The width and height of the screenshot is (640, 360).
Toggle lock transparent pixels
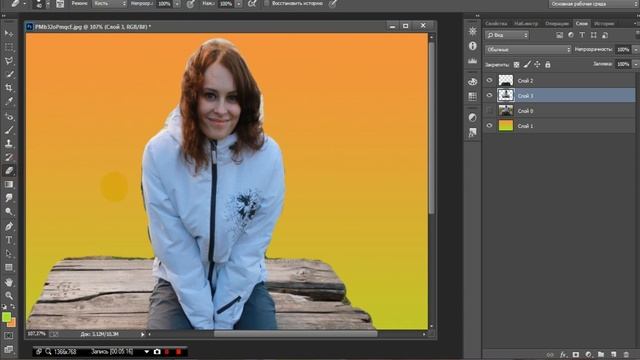tap(516, 64)
